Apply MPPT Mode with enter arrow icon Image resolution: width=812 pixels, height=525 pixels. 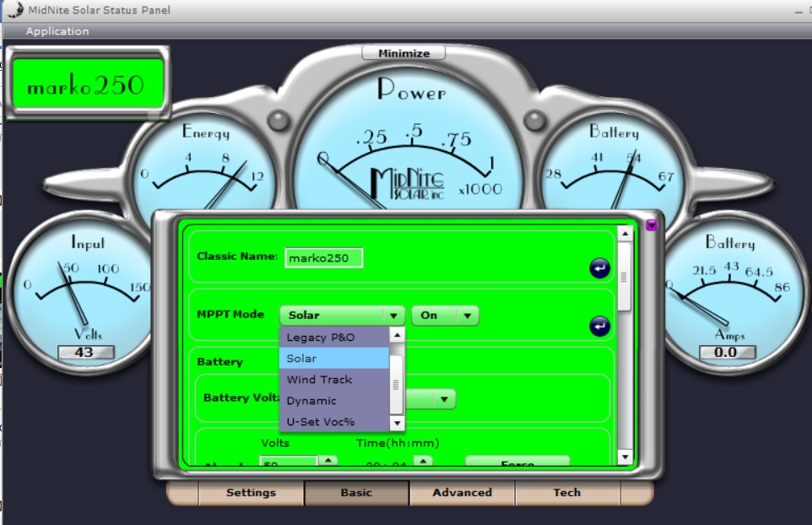(599, 326)
